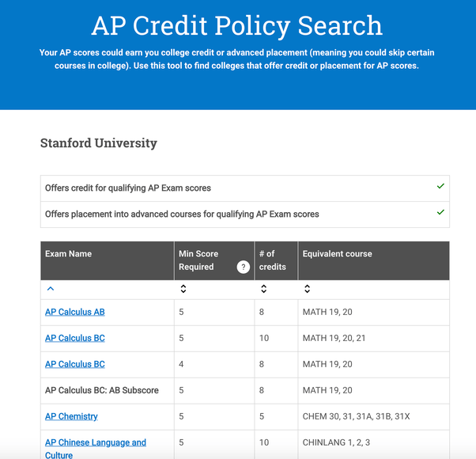Open AP Chinese Language and Culture link
This screenshot has width=476, height=459.
click(96, 443)
